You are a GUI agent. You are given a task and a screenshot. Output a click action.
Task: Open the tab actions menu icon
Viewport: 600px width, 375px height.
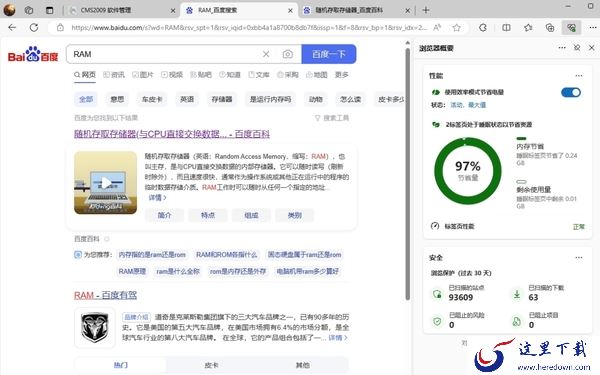(49, 10)
